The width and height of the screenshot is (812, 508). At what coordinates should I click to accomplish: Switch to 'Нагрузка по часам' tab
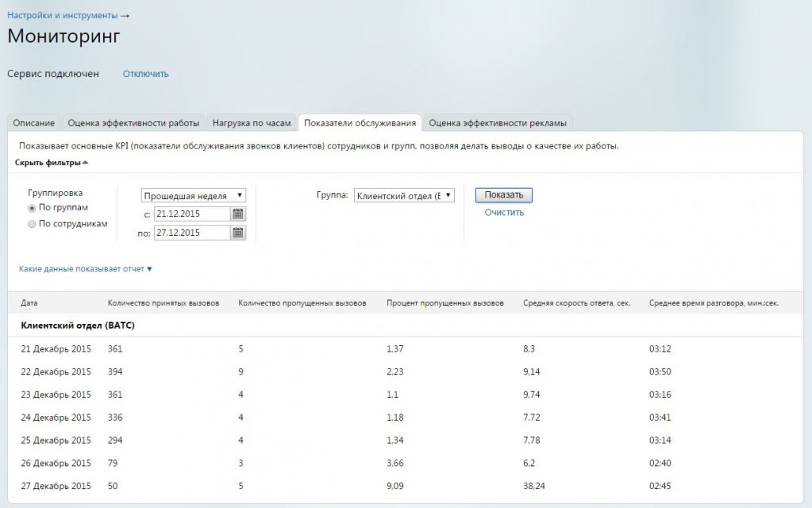pos(252,123)
